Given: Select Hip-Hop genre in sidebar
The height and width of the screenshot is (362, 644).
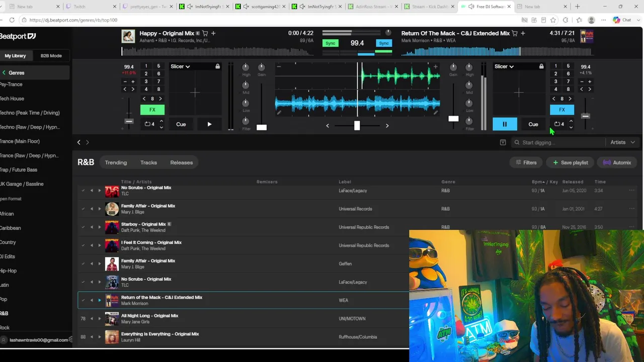Looking at the screenshot, I should (9, 270).
